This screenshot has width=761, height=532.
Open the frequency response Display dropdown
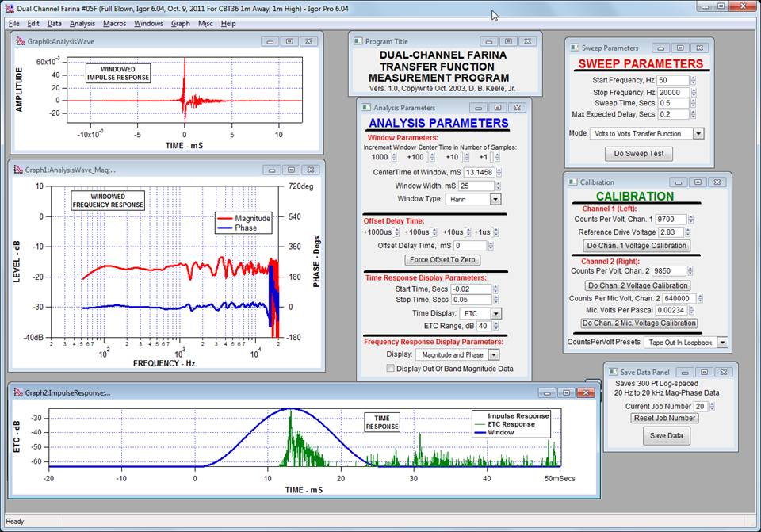point(494,355)
